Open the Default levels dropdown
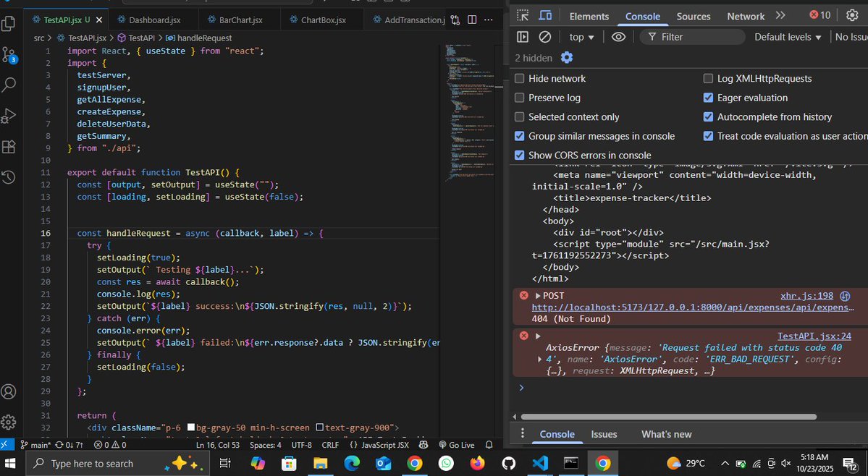868x476 pixels. [788, 37]
